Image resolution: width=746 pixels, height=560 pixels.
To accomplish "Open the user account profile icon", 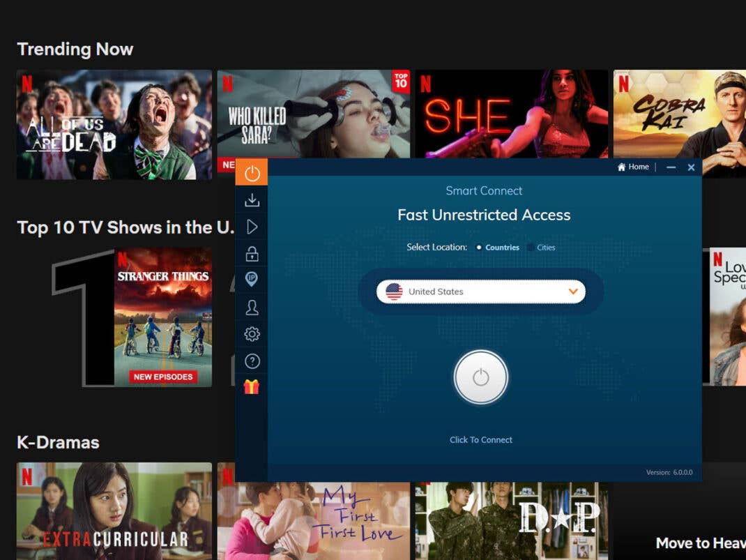I will pyautogui.click(x=252, y=307).
